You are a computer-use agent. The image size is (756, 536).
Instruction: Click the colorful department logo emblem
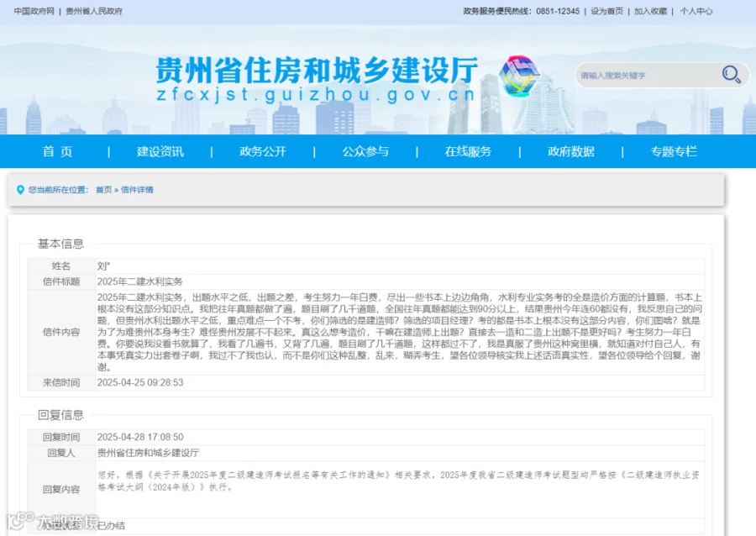coord(519,76)
